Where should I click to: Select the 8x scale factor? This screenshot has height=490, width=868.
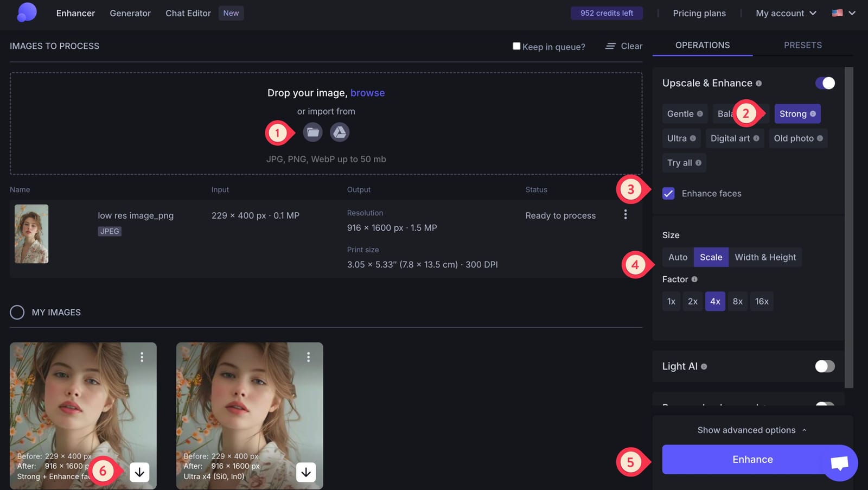738,302
